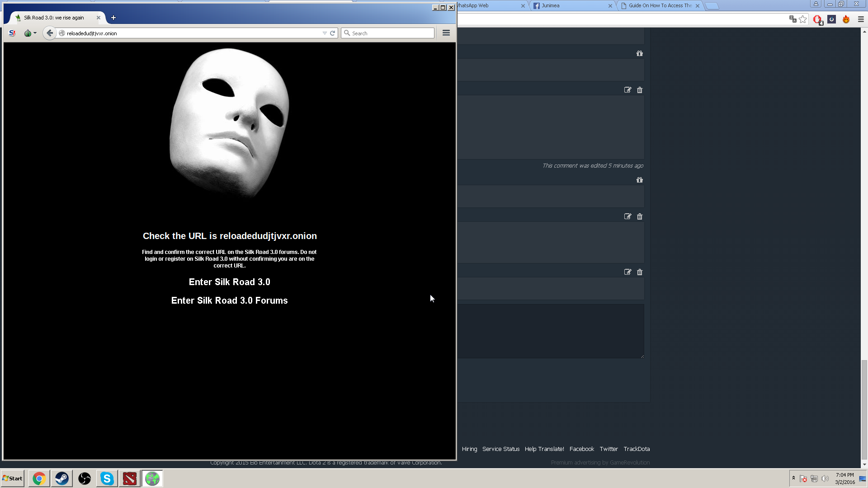868x488 pixels.
Task: Open the Hola flame extension icon
Action: (x=846, y=19)
